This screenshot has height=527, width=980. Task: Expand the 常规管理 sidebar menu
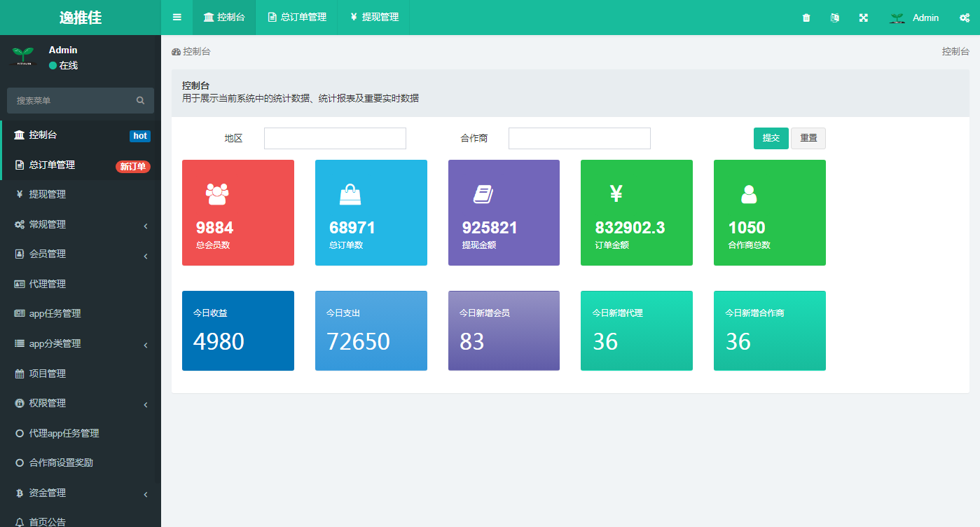tap(81, 224)
